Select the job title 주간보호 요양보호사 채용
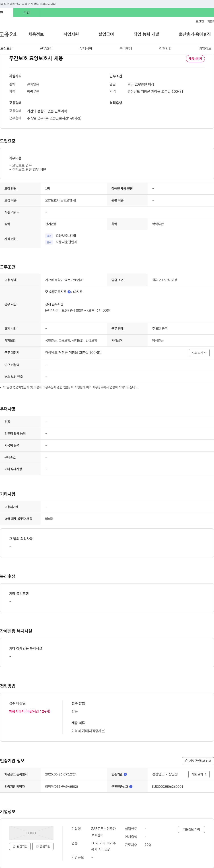214x868 pixels. tap(36, 58)
